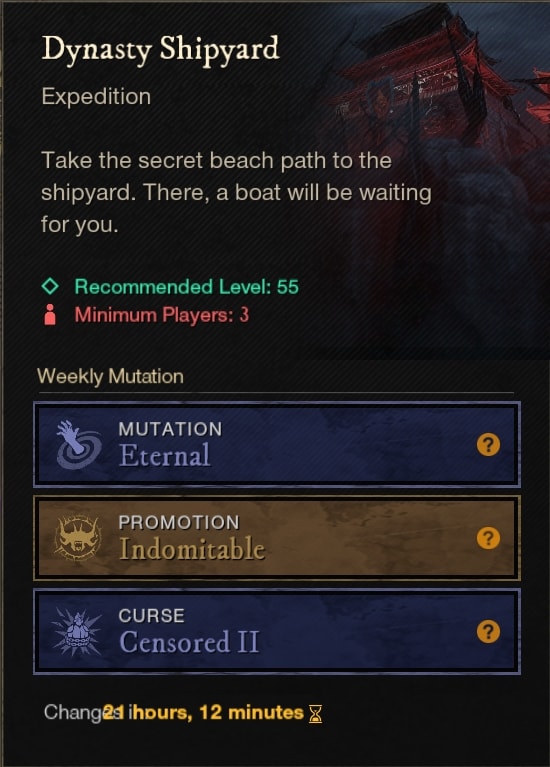Screen dimensions: 550x767
Task: Click the Indomitable promotion demon icon
Action: tap(78, 538)
